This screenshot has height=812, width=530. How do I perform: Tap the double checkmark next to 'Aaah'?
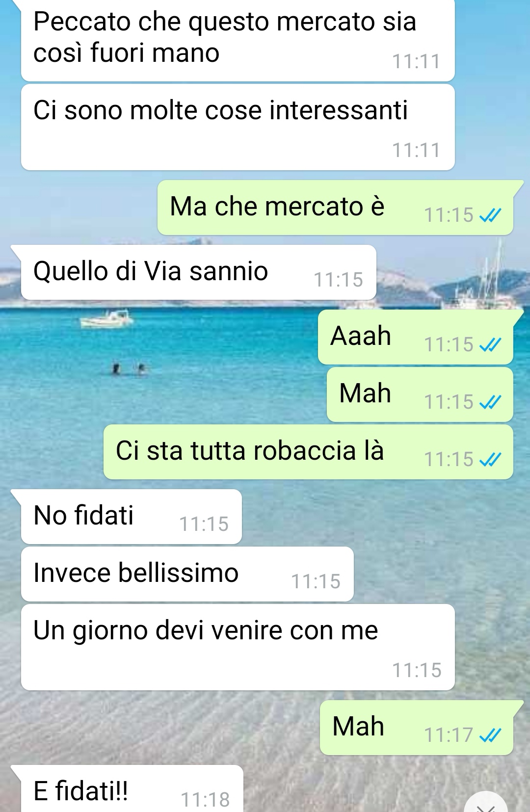point(490,344)
